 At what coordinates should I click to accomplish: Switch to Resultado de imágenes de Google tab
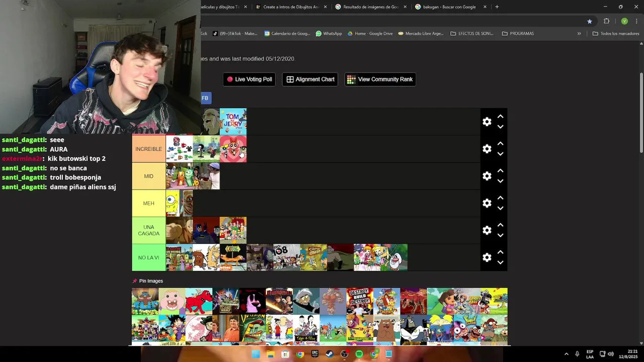click(371, 7)
